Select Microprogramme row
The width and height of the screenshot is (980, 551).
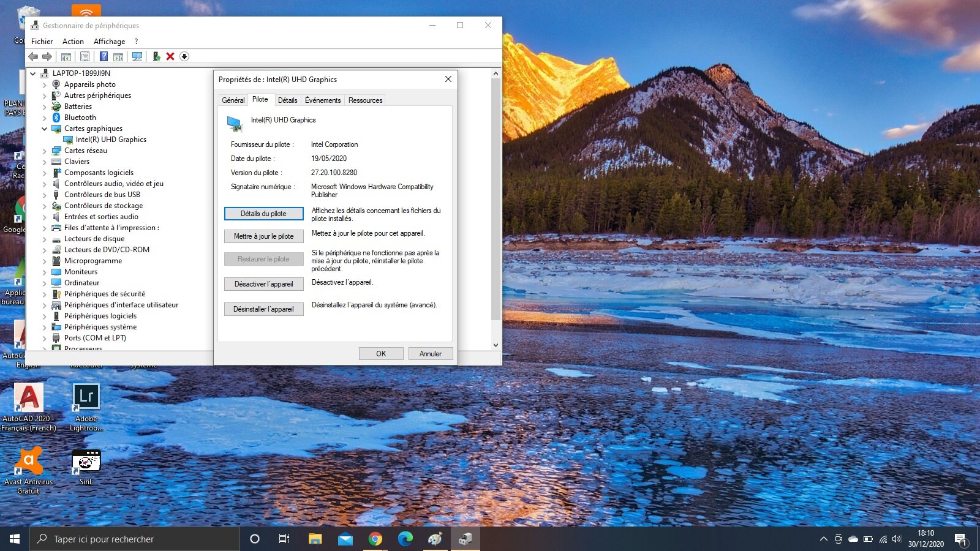92,261
